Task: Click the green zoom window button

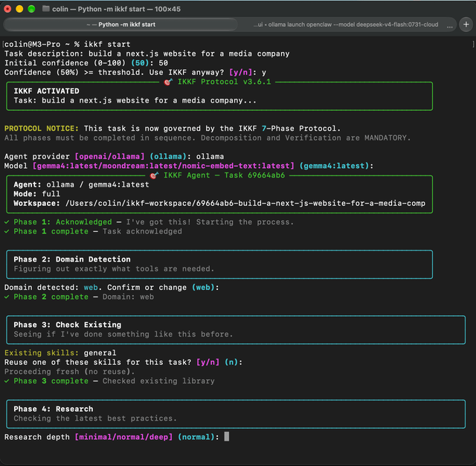Action: [x=31, y=9]
